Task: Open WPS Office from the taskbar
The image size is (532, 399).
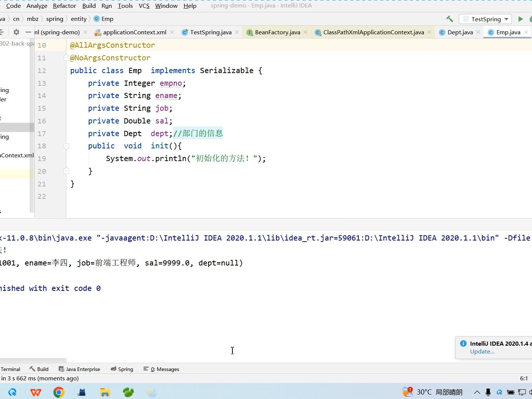Action: [36, 392]
